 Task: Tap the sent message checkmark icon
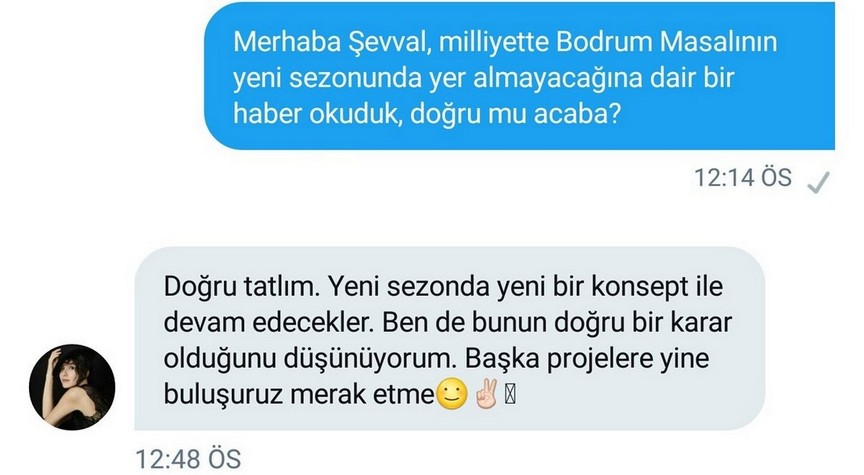click(x=818, y=182)
